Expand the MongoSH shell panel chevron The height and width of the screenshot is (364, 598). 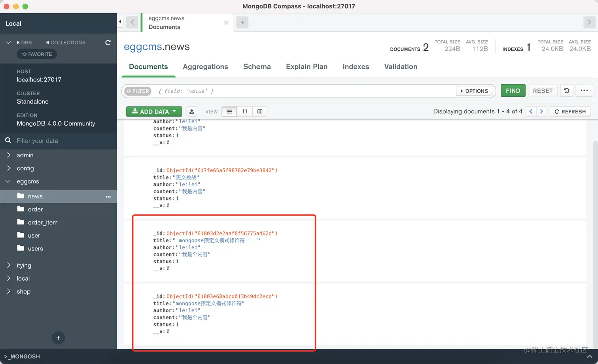(x=589, y=356)
